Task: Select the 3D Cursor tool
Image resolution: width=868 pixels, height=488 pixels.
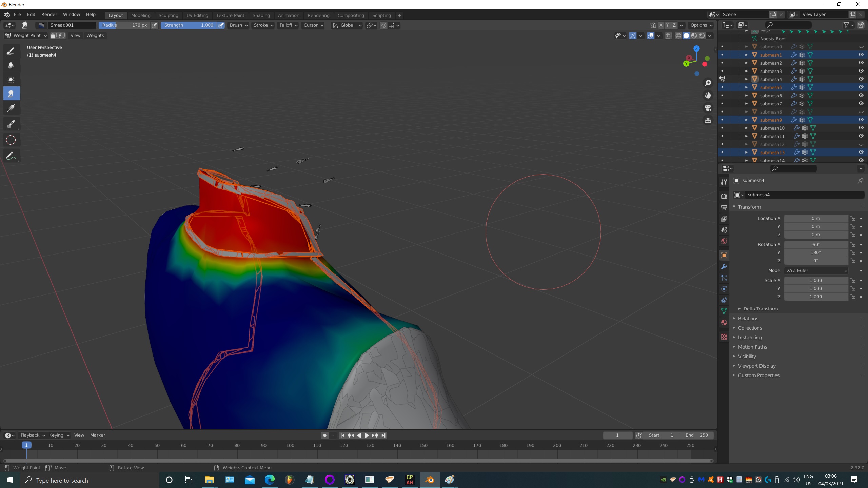Action: tap(11, 140)
